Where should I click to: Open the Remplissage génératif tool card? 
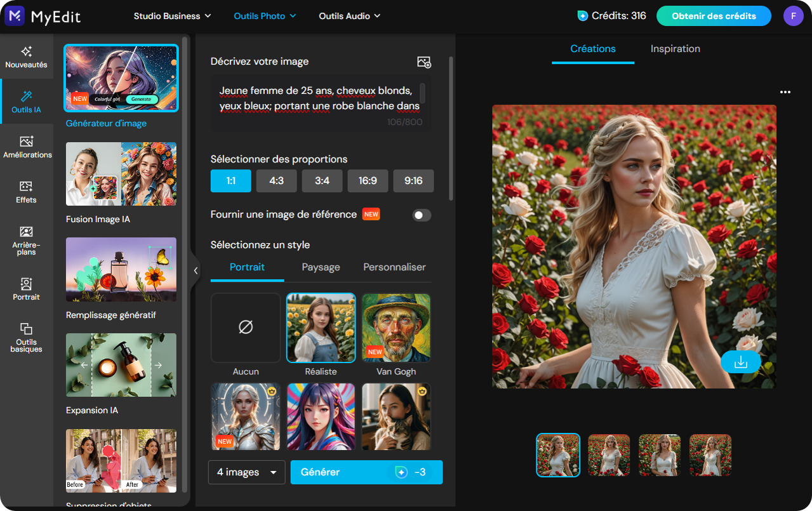click(x=121, y=270)
